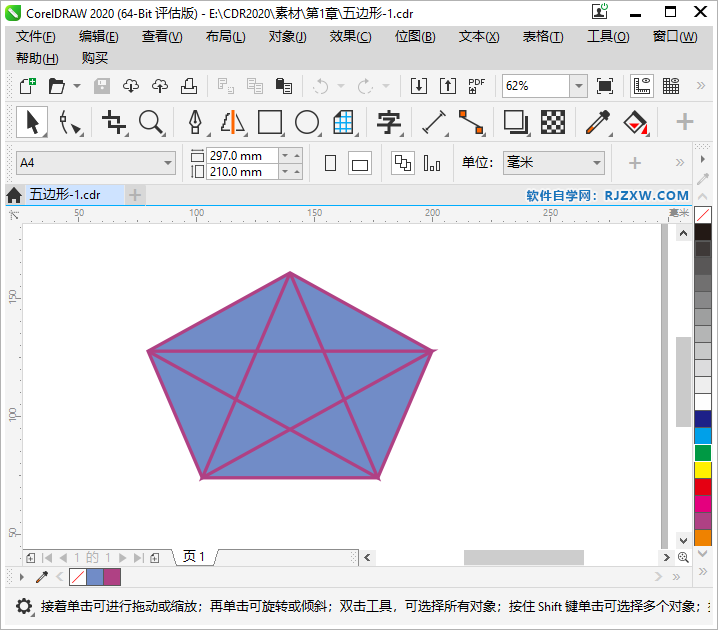This screenshot has height=630, width=718.
Task: Set page to landscape orientation
Action: 359,164
